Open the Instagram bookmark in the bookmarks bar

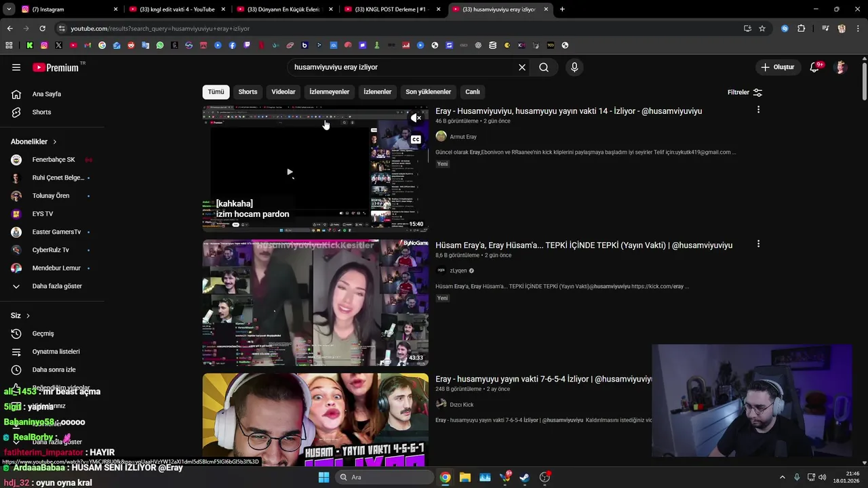coord(44,45)
